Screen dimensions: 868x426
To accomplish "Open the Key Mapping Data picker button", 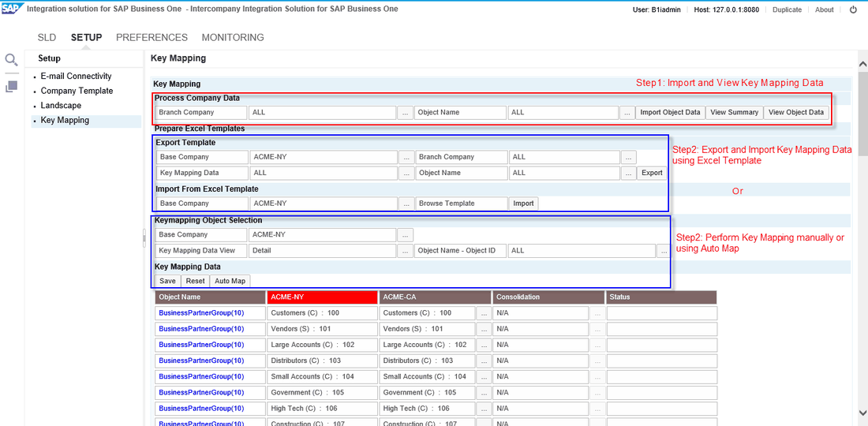I will pos(406,174).
